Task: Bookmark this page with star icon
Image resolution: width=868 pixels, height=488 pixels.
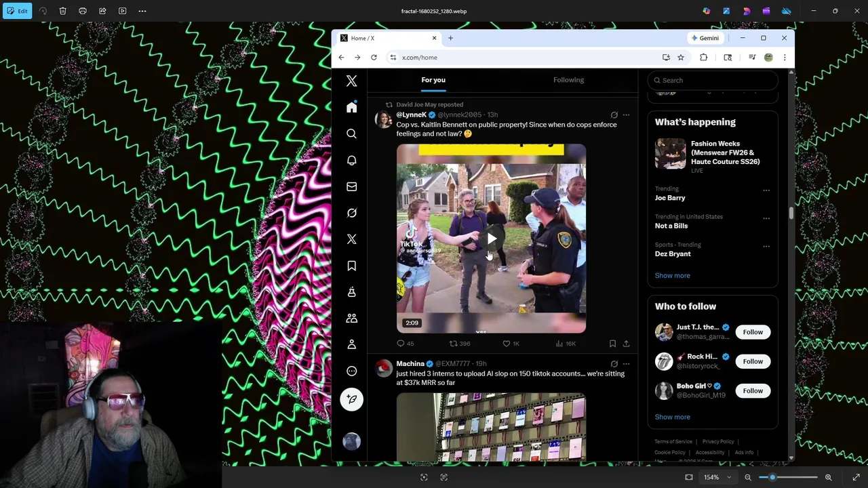Action: pos(680,58)
